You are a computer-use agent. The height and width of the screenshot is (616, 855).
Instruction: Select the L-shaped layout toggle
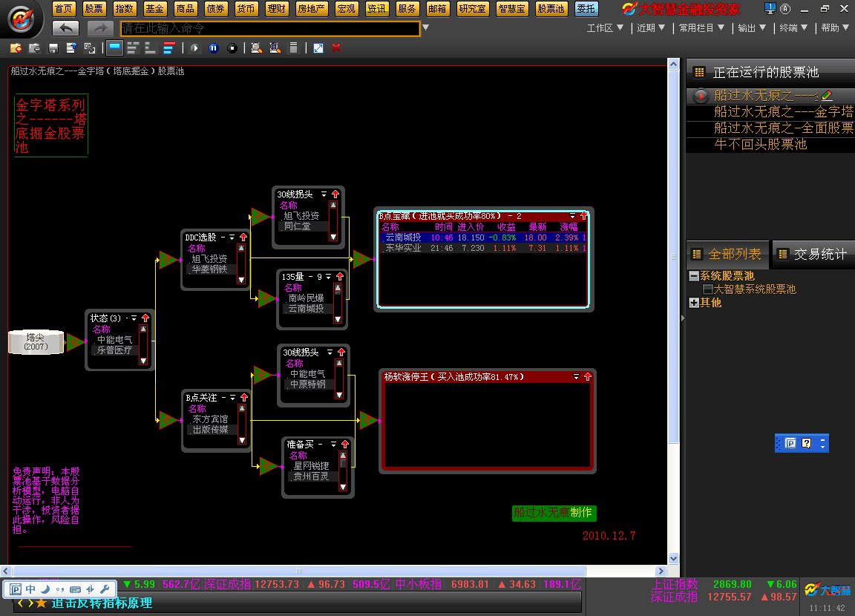tap(150, 48)
